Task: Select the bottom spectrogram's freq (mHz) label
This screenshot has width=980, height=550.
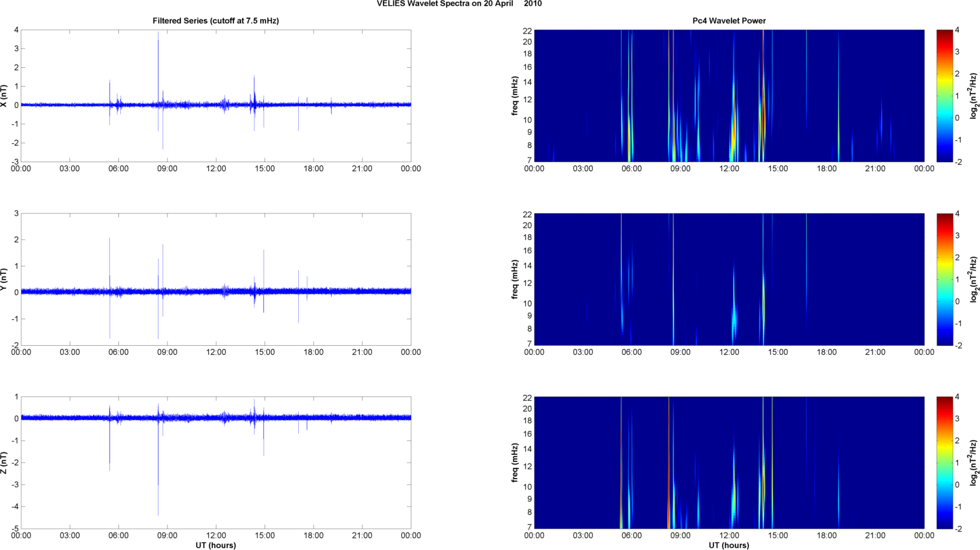Action: coord(515,463)
